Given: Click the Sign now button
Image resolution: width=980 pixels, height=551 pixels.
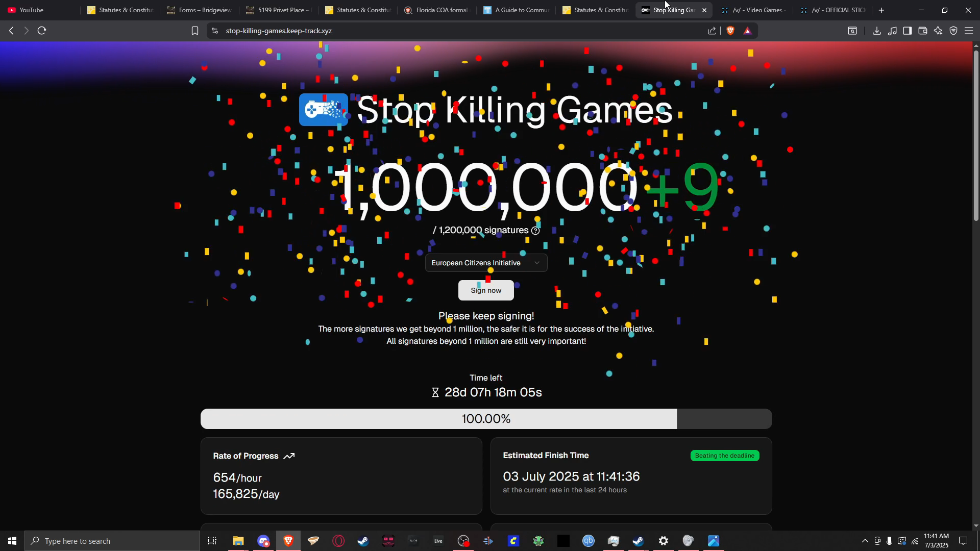Looking at the screenshot, I should (486, 290).
